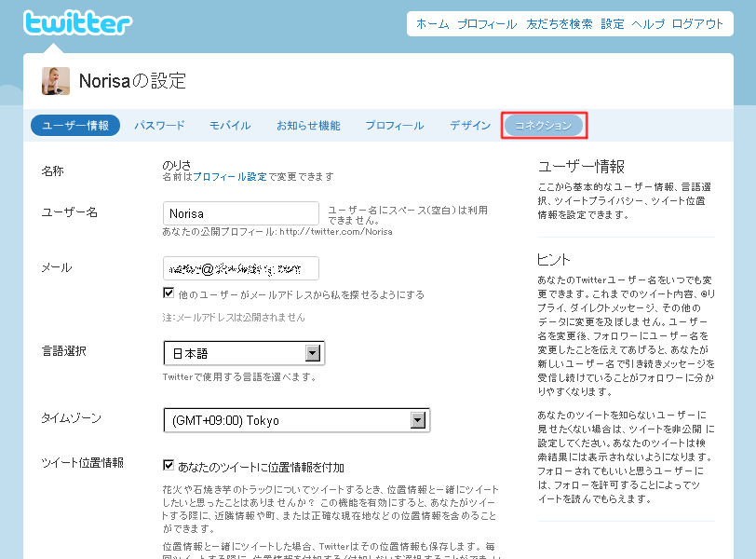Select the ユーザー情報 tab

tap(75, 126)
